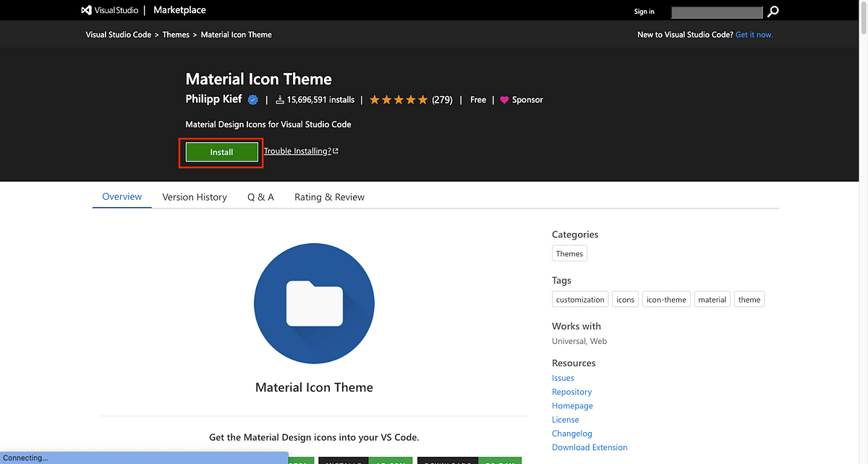Click the five-star rating icons
Image resolution: width=868 pixels, height=464 pixels.
(399, 100)
